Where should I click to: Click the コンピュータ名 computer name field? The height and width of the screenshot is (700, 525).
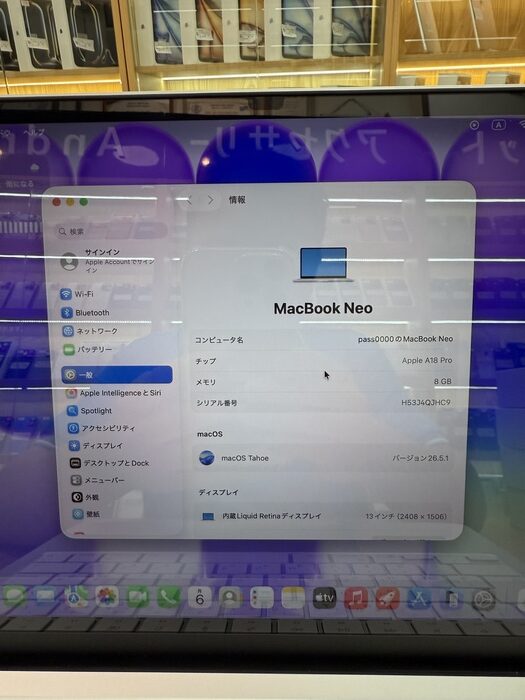click(x=324, y=340)
